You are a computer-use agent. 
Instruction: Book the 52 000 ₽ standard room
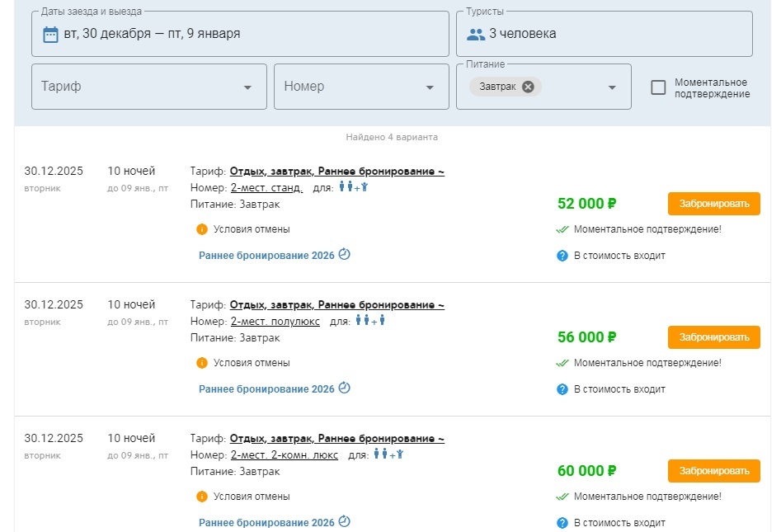713,204
